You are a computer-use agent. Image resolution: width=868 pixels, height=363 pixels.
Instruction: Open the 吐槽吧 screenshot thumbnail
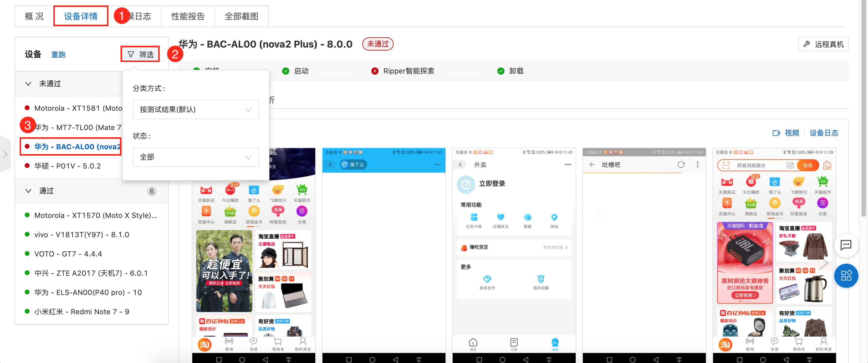(644, 255)
